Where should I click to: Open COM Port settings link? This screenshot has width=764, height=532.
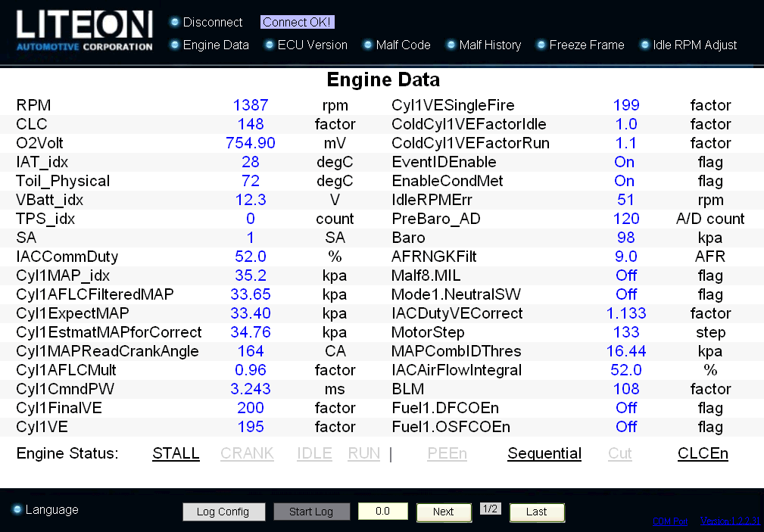tap(669, 521)
